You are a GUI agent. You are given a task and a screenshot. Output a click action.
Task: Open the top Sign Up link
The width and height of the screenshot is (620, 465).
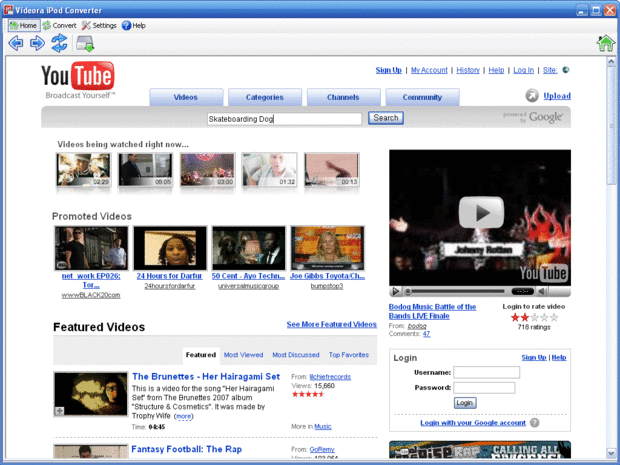[x=389, y=70]
